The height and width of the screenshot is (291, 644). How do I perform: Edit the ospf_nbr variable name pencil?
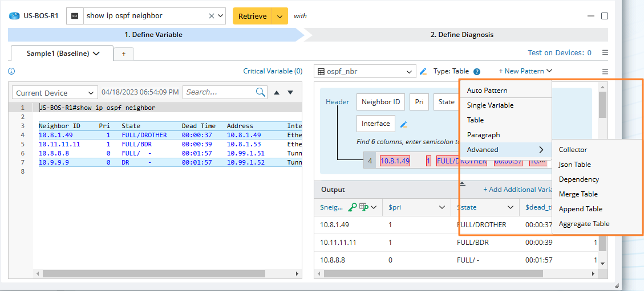423,71
